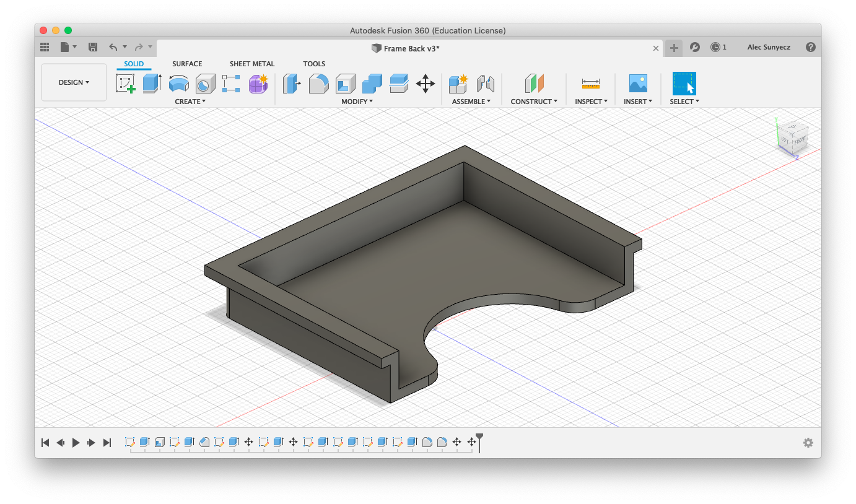Expand the CREATE menu dropdown
The image size is (856, 504).
[x=190, y=102]
